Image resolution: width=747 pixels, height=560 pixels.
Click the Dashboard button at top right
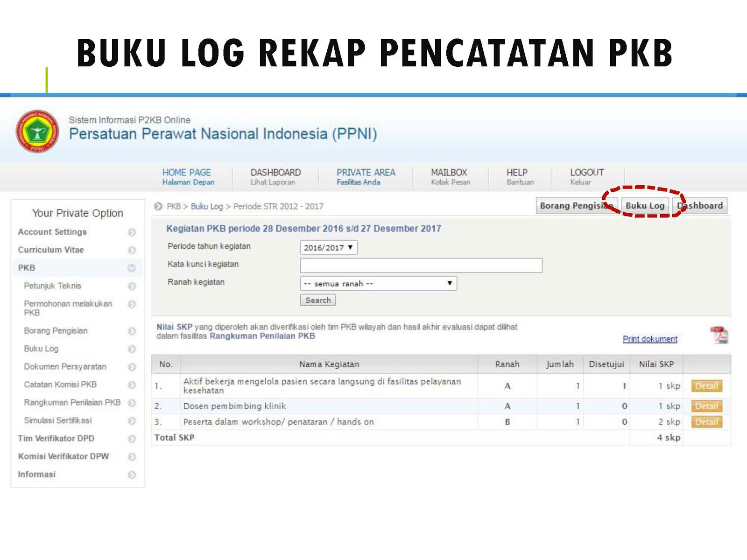[700, 206]
